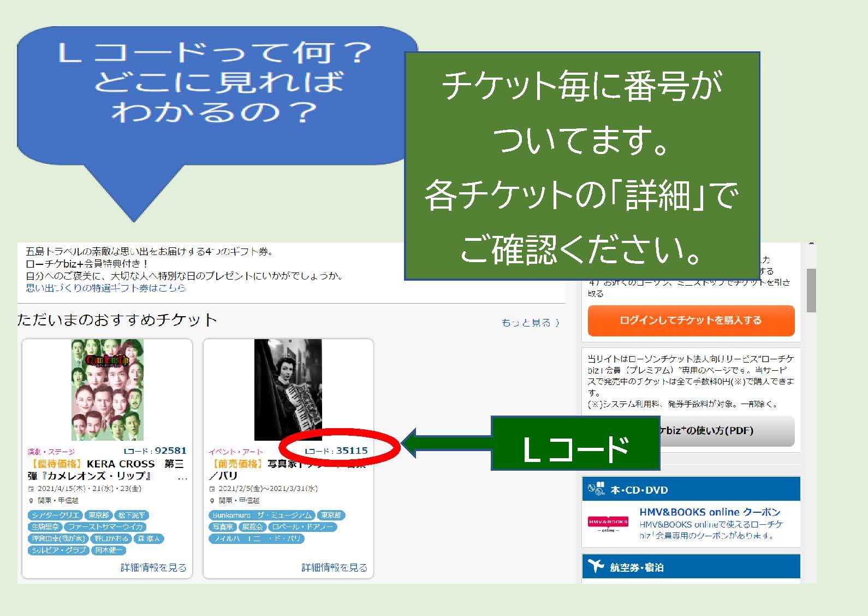Screen dimensions: 868x616
Task: Click the book and CD icon beside 本・CD・DVD
Action: click(596, 489)
